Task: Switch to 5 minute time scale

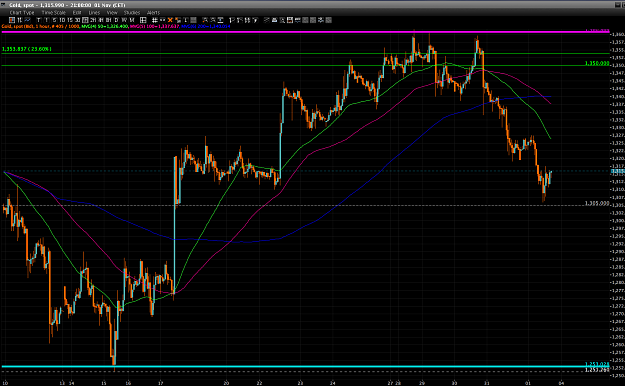Action: (x=55, y=20)
